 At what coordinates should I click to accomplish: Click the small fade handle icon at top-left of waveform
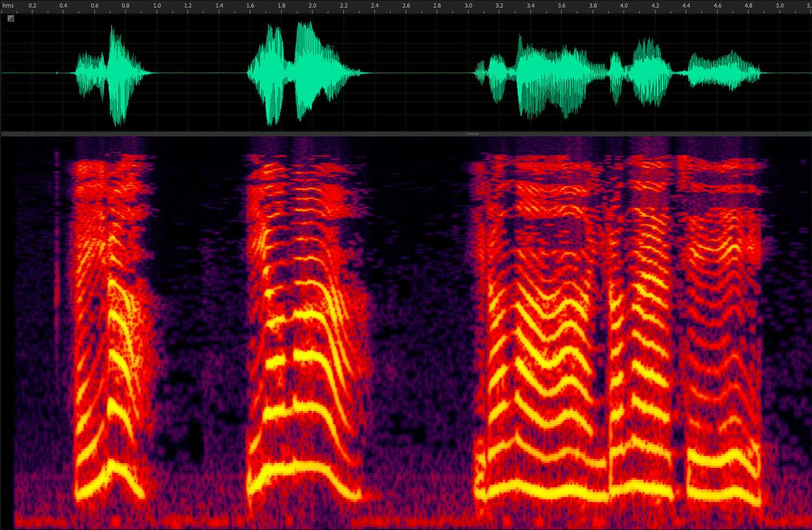pyautogui.click(x=11, y=18)
